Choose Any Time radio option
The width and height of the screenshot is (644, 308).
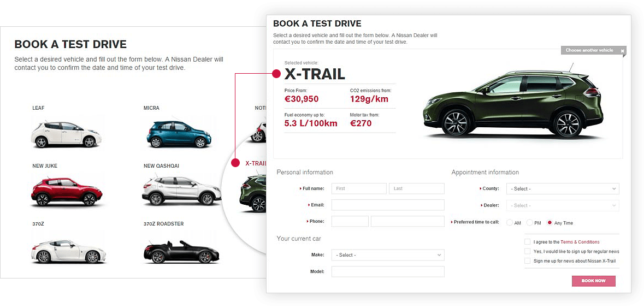(x=550, y=223)
